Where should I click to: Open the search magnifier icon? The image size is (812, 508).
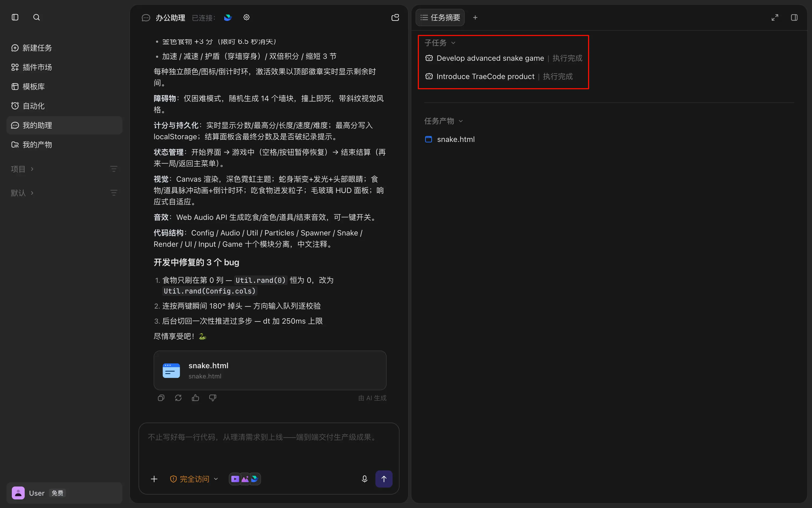tap(37, 17)
